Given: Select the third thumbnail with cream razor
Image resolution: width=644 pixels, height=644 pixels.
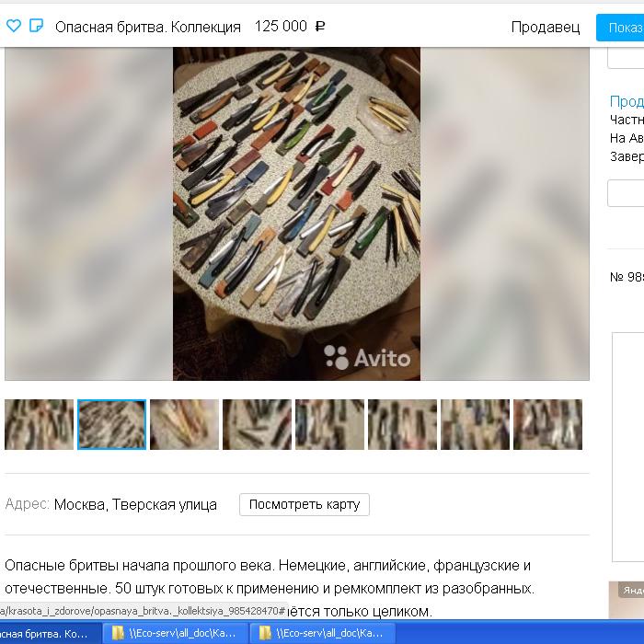Looking at the screenshot, I should click(x=184, y=424).
